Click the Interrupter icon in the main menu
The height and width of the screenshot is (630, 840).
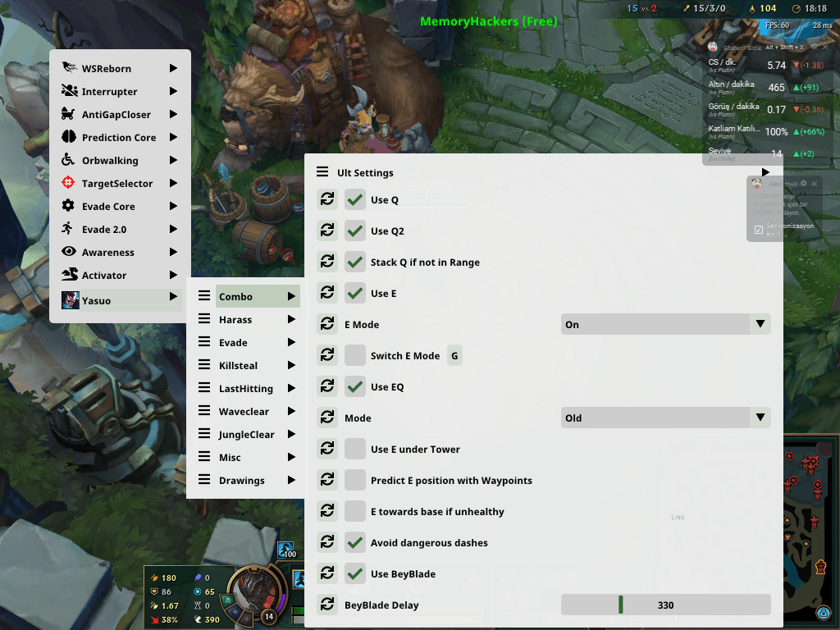pos(69,90)
